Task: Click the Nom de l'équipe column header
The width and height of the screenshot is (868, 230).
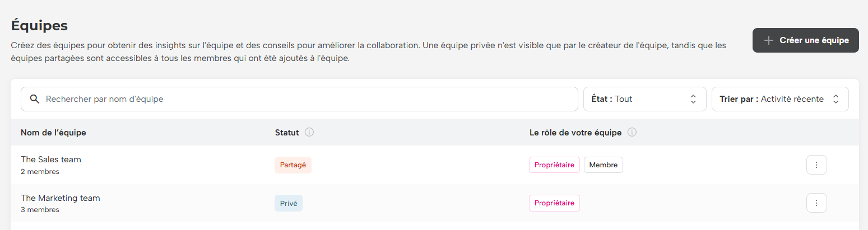Action: click(x=53, y=133)
